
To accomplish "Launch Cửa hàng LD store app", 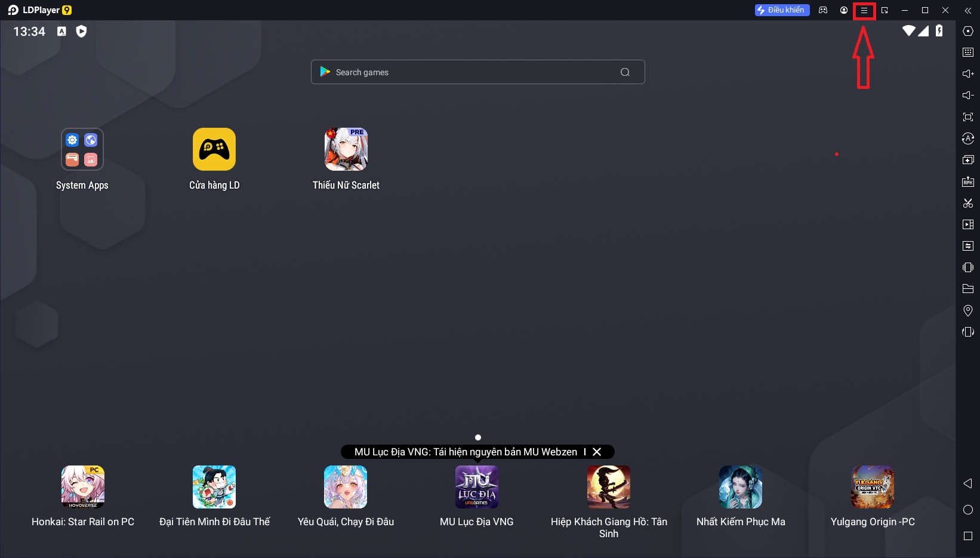I will (214, 150).
